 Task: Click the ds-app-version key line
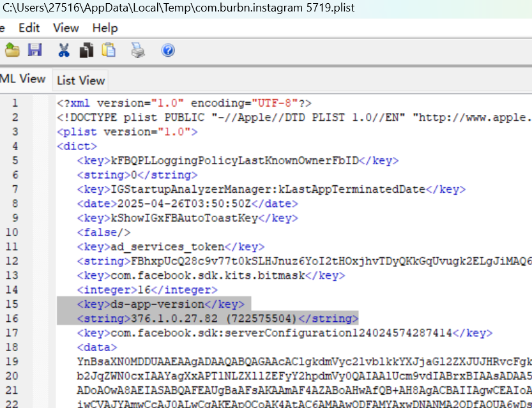[x=161, y=304]
